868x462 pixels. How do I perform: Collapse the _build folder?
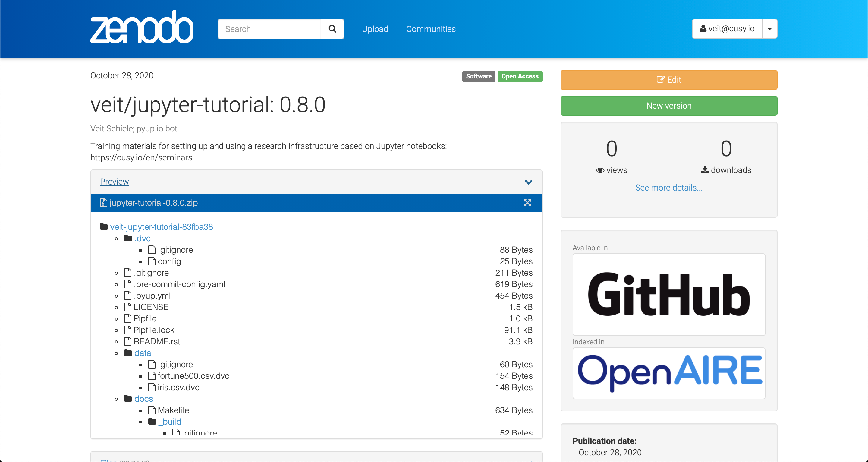click(170, 422)
